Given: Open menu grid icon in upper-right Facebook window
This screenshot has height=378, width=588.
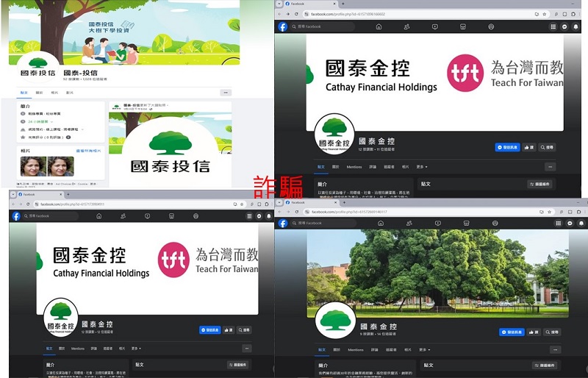Looking at the screenshot, I should 553,26.
